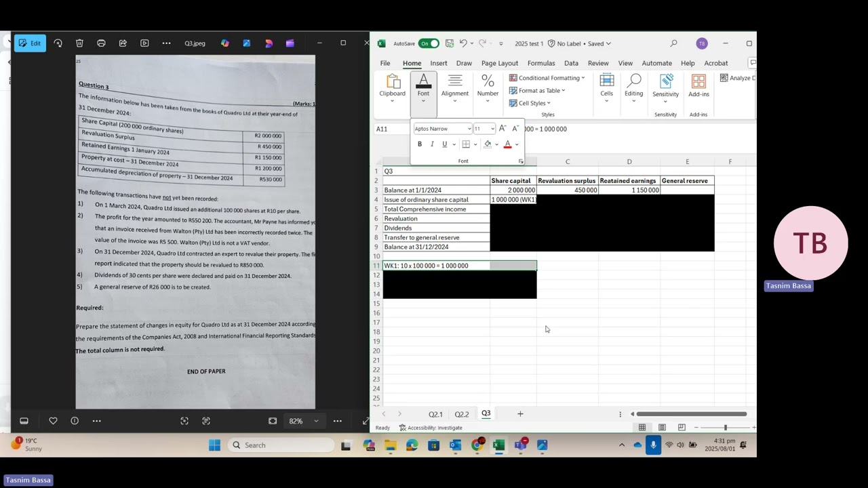Apply the fill color bucket
This screenshot has height=488, width=868.
[488, 144]
